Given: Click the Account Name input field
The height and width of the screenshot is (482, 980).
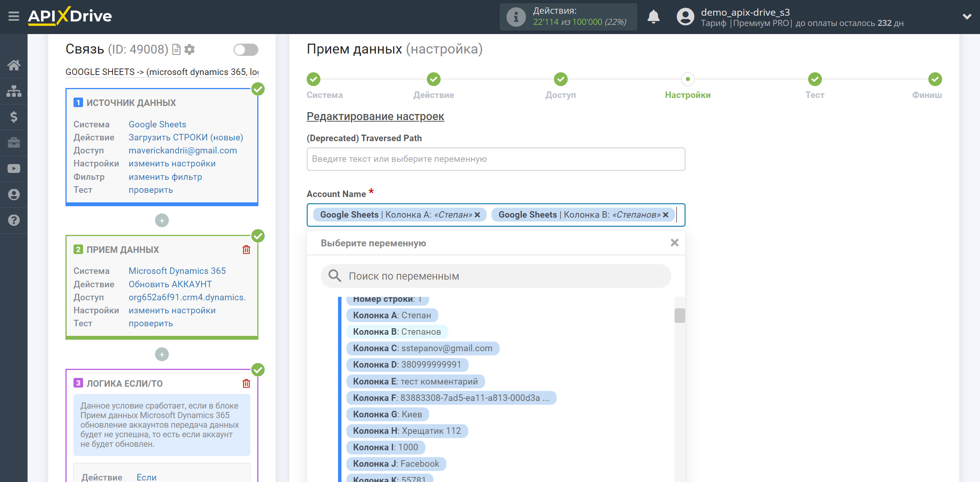Looking at the screenshot, I should [x=496, y=215].
